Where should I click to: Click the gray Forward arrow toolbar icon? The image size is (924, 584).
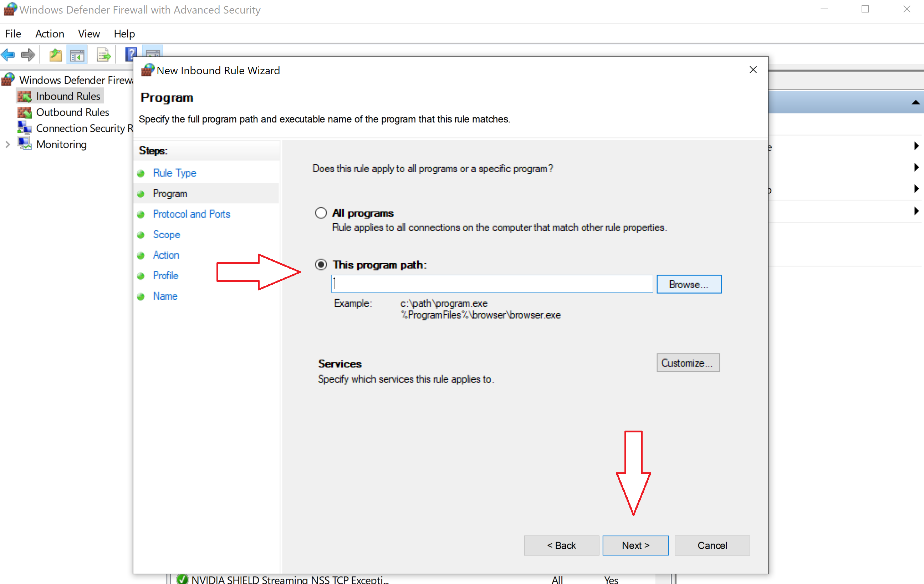click(28, 55)
